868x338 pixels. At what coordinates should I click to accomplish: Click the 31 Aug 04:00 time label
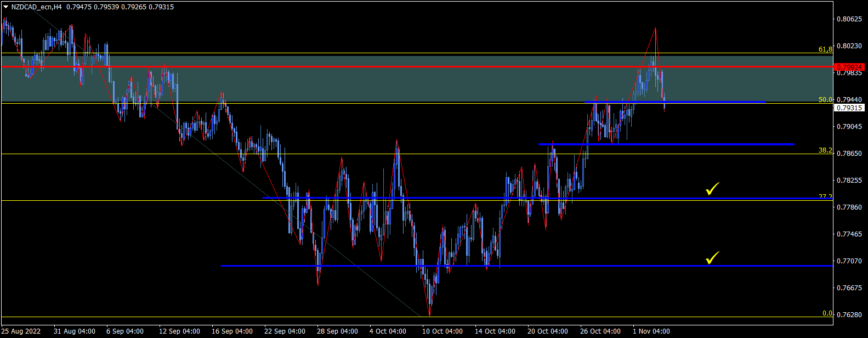click(x=75, y=331)
